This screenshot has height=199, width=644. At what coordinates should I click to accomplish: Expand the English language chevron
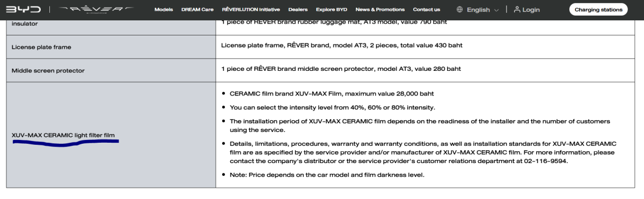coord(496,10)
